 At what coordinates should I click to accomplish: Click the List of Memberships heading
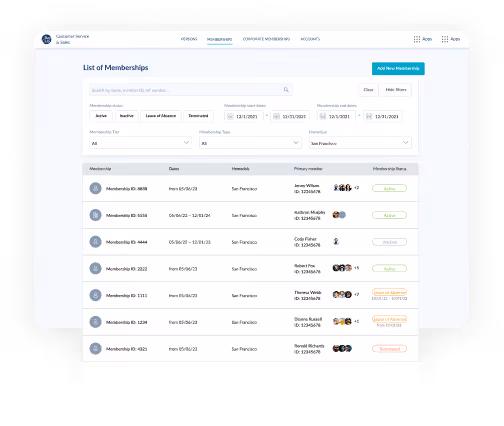pyautogui.click(x=116, y=68)
